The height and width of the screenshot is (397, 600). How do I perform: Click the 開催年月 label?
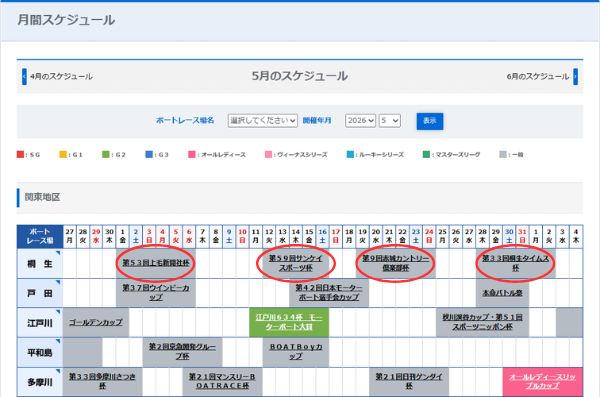click(x=317, y=121)
